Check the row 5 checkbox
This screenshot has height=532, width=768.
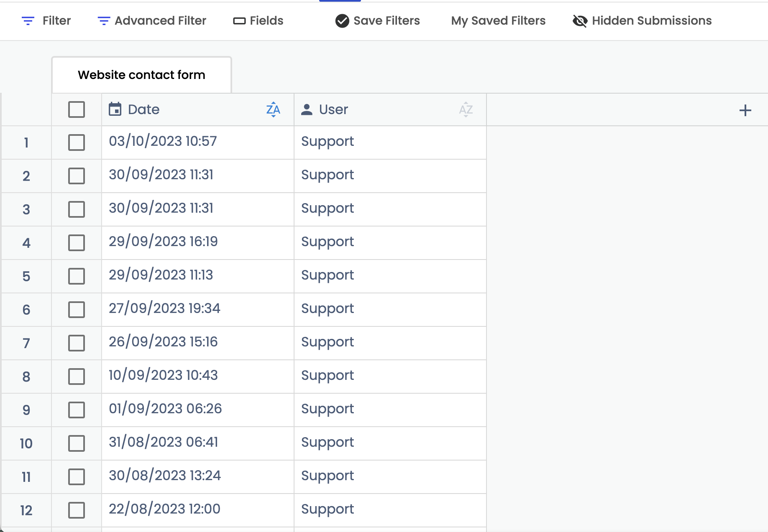tap(77, 276)
